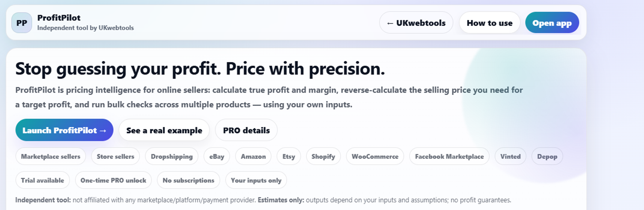
Task: View See a real example
Action: (x=164, y=130)
